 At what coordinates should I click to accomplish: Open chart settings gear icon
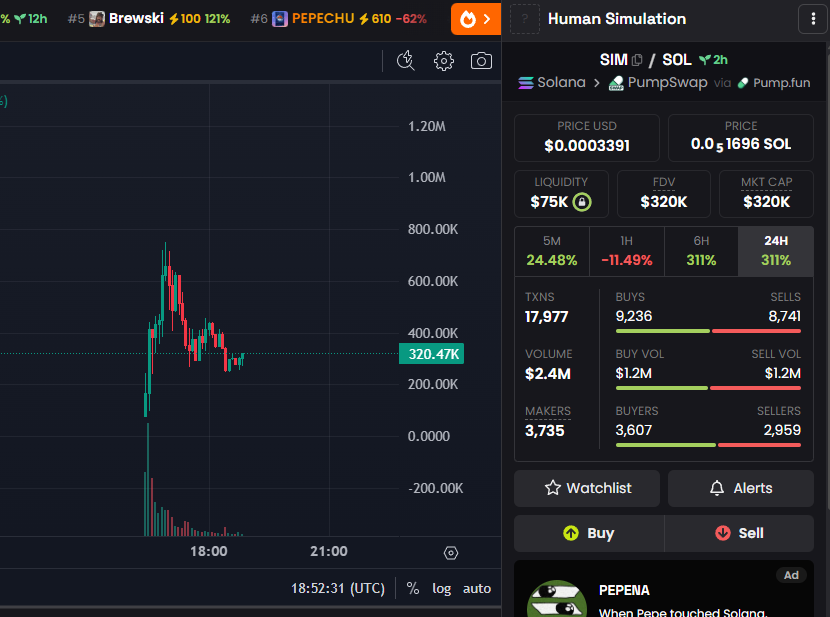444,61
